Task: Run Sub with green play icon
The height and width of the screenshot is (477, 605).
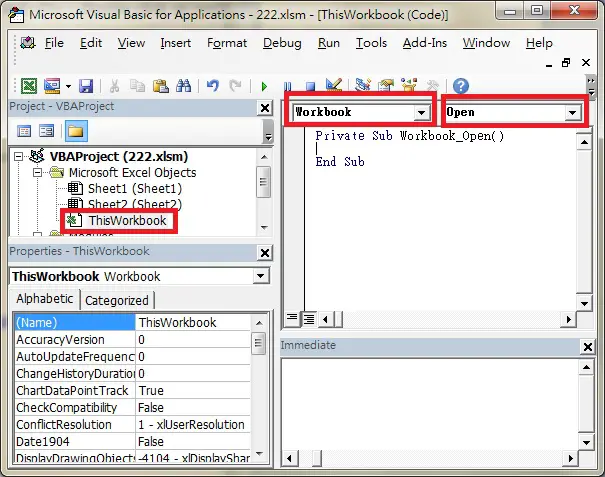Action: pyautogui.click(x=264, y=86)
